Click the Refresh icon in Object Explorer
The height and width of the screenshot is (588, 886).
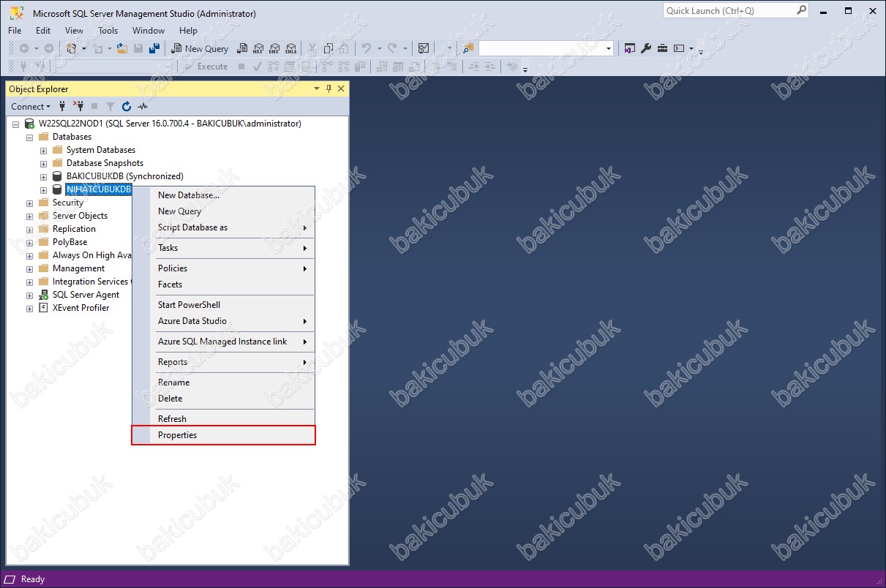(127, 106)
